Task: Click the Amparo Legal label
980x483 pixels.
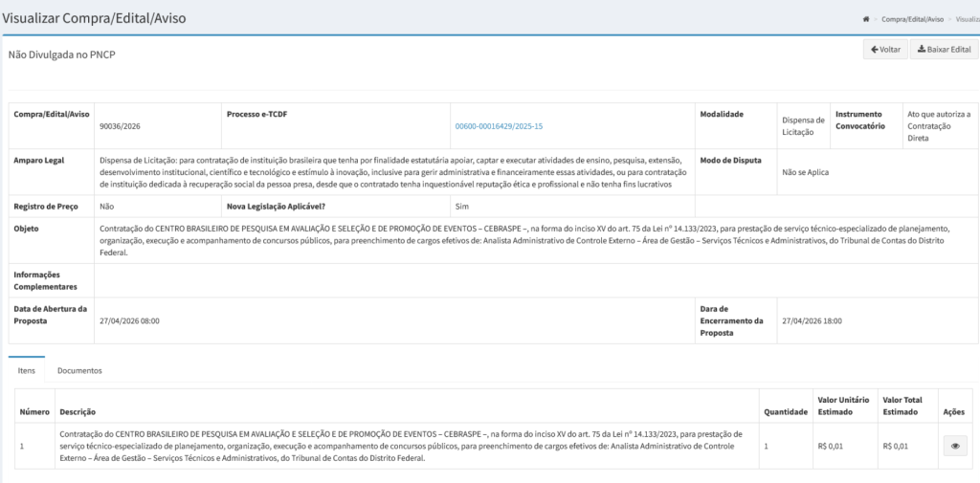Action: (x=38, y=160)
